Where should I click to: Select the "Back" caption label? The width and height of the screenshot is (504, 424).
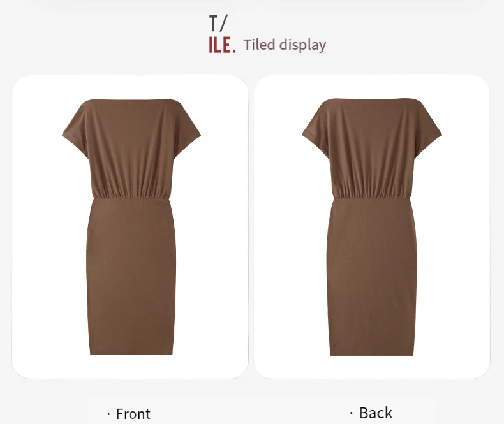tap(375, 413)
